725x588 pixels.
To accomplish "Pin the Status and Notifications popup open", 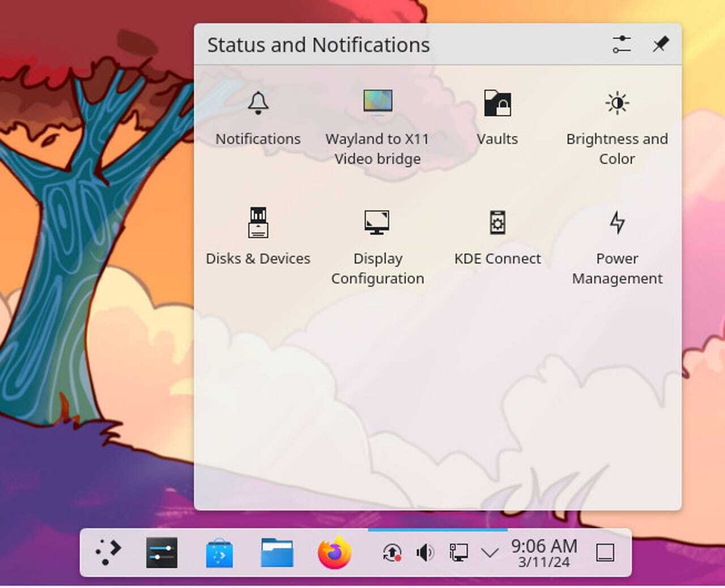I will click(x=660, y=44).
